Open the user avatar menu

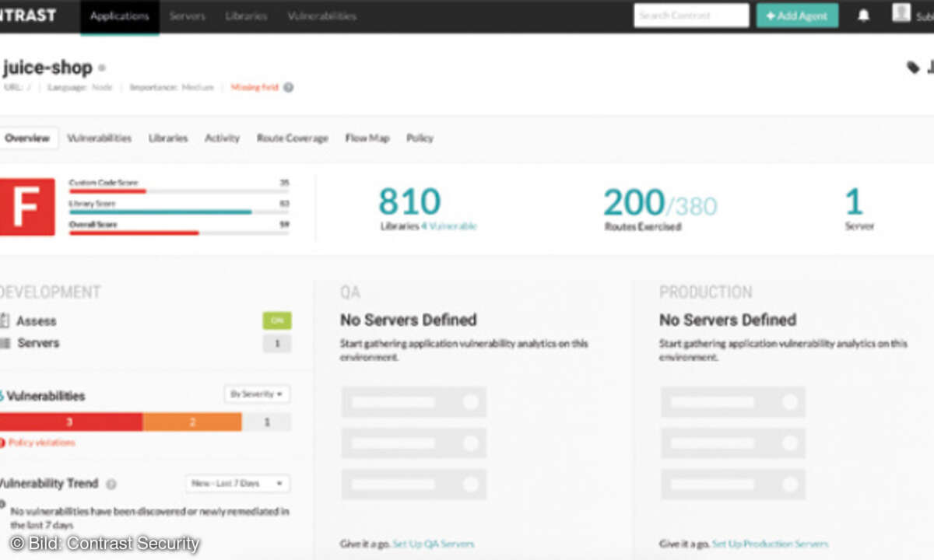click(901, 12)
